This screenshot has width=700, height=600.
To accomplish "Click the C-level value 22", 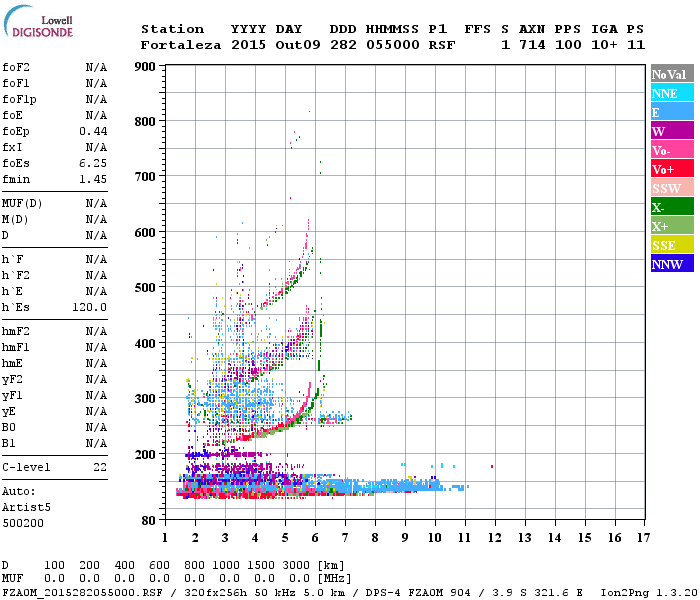I will pyautogui.click(x=100, y=467).
